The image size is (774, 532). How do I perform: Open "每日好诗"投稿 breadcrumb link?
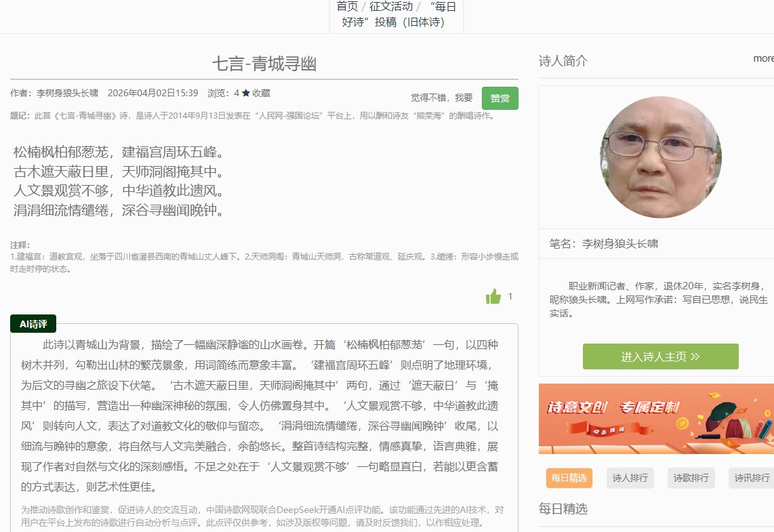(x=396, y=15)
